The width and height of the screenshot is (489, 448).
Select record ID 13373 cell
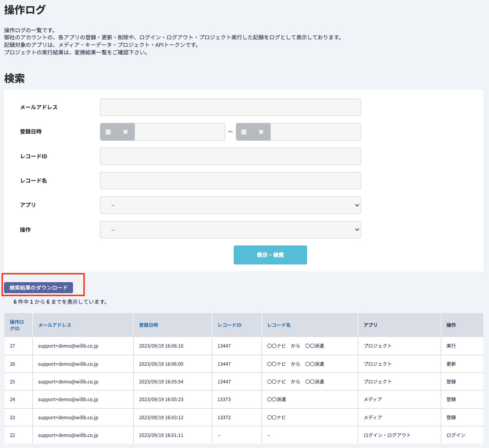(237, 399)
